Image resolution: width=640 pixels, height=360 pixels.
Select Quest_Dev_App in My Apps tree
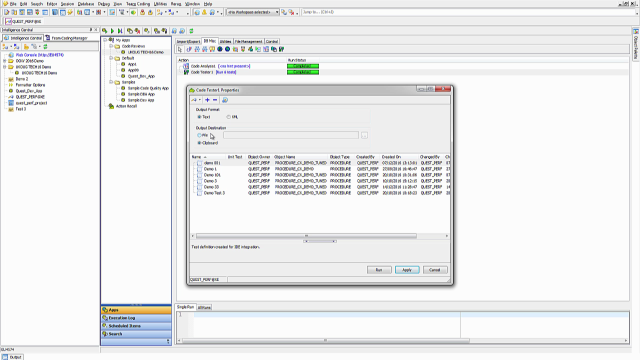click(141, 76)
